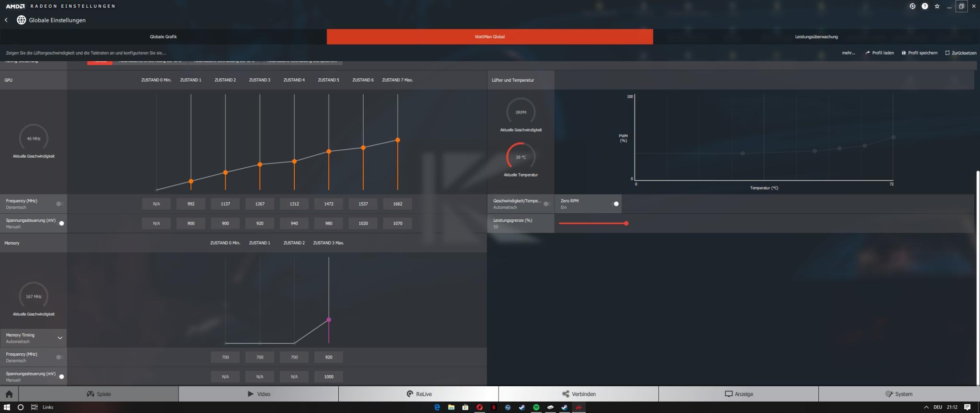Click the Radeon Settings taskbar icon
Viewport: 980px width, 413px height.
tap(579, 407)
